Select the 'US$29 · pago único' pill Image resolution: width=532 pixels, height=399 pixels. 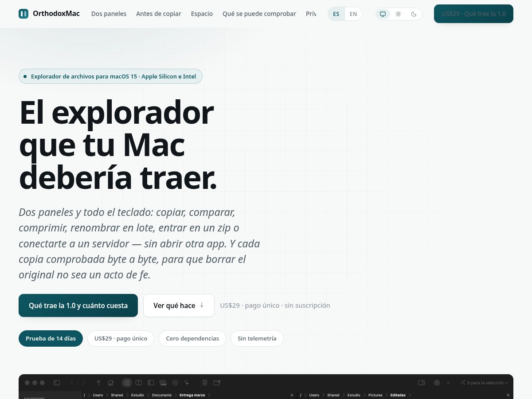(x=121, y=338)
